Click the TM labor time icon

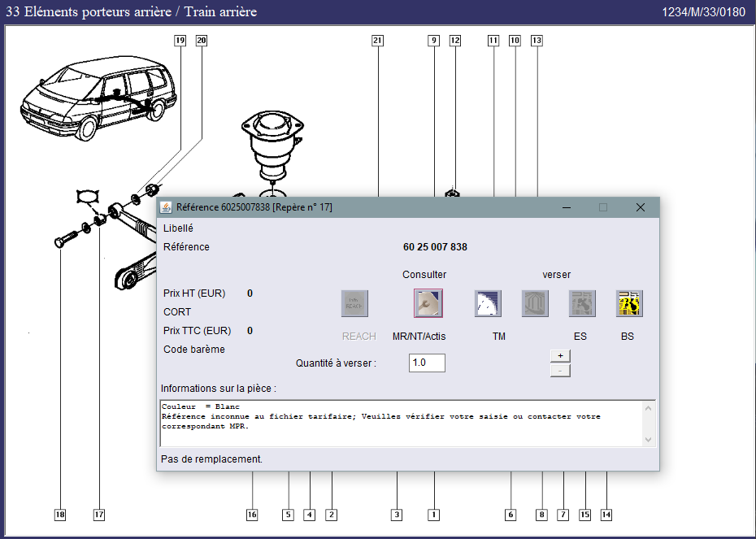(488, 304)
